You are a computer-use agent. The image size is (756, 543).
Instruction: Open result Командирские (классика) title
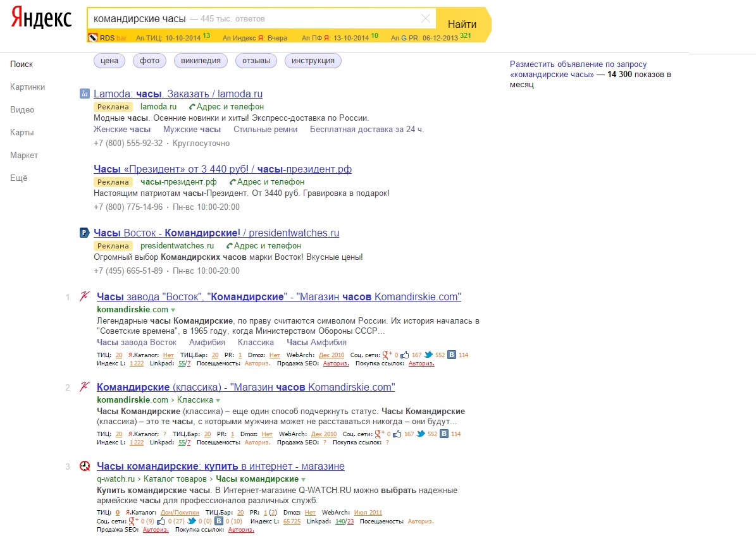tap(246, 387)
